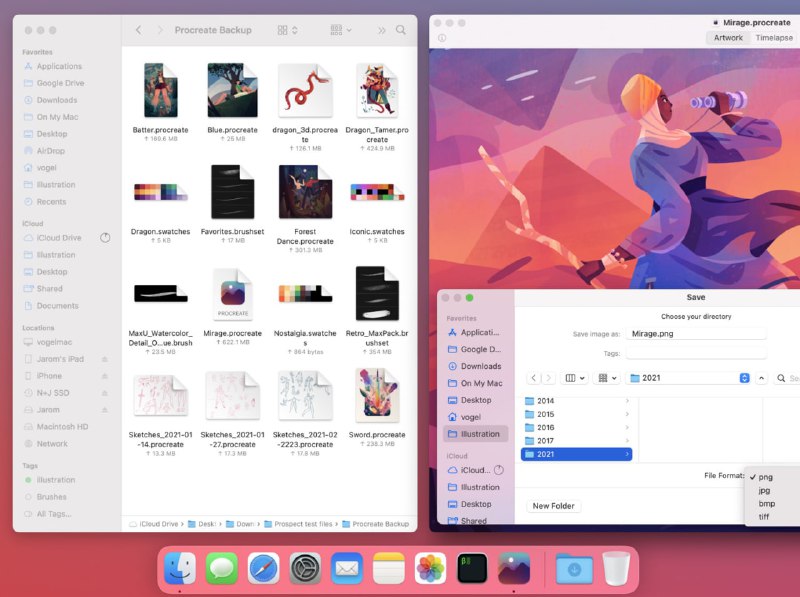Open the 2021 folder path popup menu
The height and width of the screenshot is (597, 800).
click(x=690, y=377)
